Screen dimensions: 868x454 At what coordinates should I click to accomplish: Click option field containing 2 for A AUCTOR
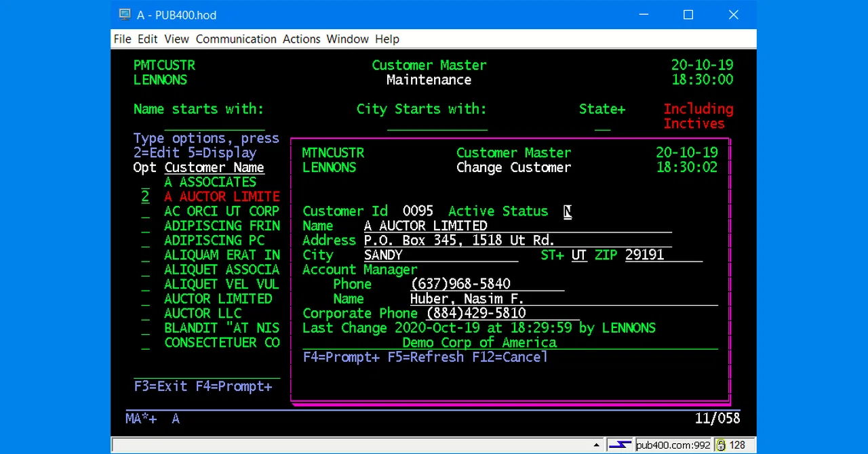pos(145,197)
